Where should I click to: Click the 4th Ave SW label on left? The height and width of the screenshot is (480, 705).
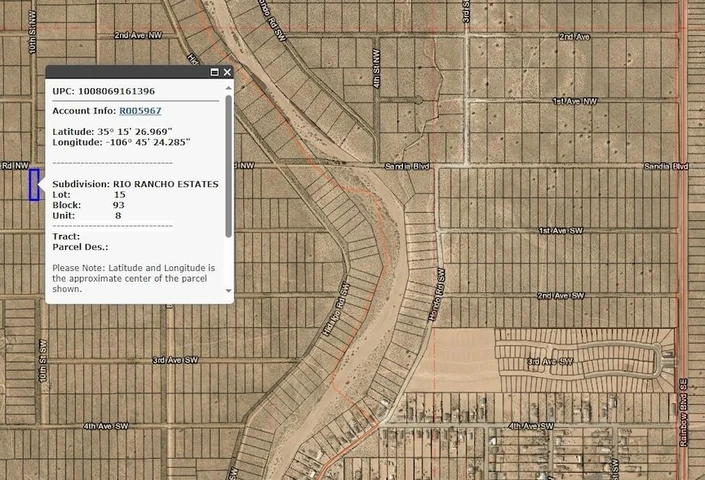tap(106, 426)
